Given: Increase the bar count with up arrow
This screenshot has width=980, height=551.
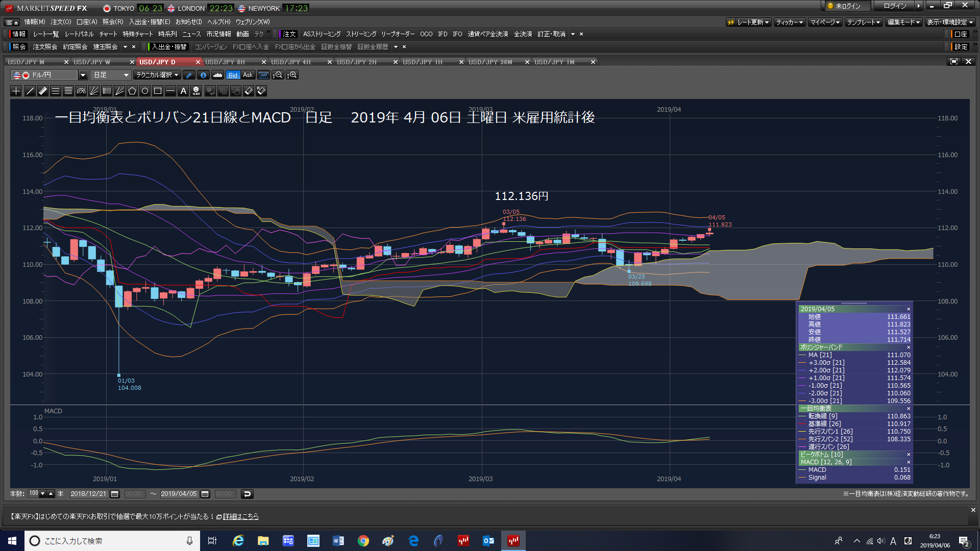Looking at the screenshot, I should pyautogui.click(x=51, y=494).
